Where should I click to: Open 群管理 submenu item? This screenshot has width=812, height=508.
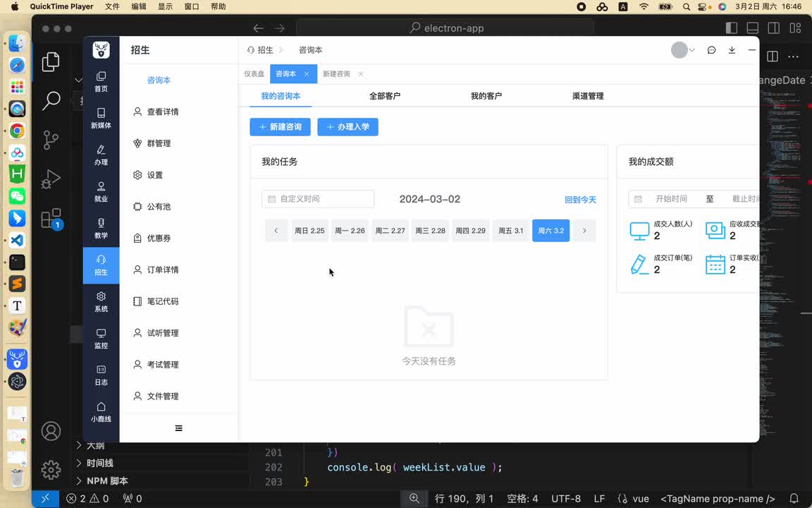pos(178,144)
